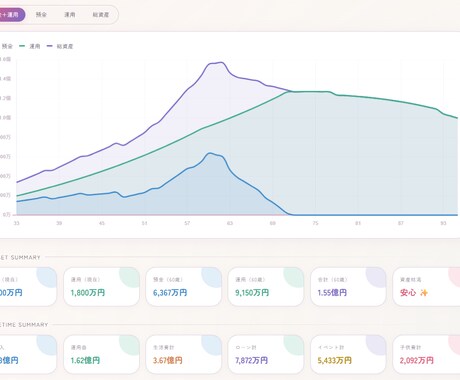Click the イベント計 card label

click(x=331, y=347)
